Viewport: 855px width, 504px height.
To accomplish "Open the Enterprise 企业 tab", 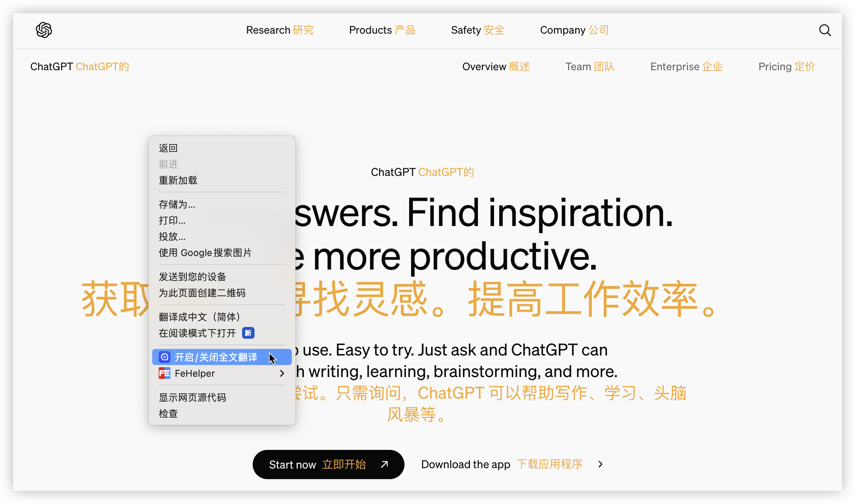I will click(x=686, y=67).
